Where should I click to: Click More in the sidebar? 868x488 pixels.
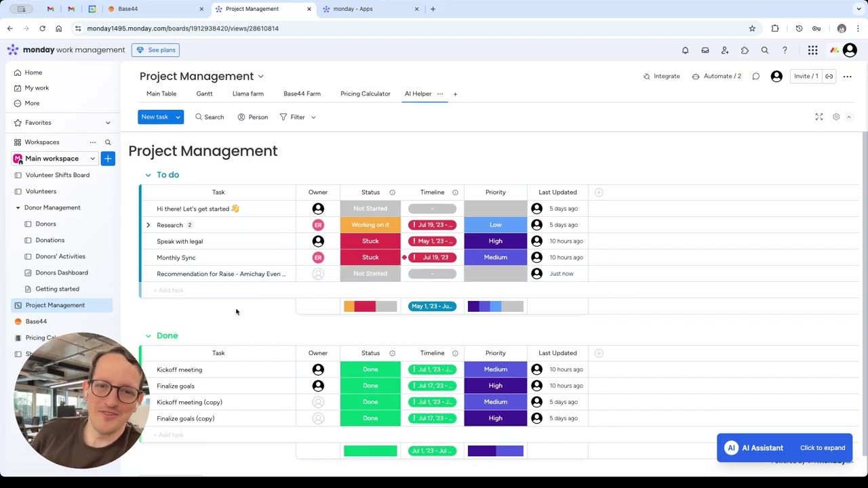32,103
